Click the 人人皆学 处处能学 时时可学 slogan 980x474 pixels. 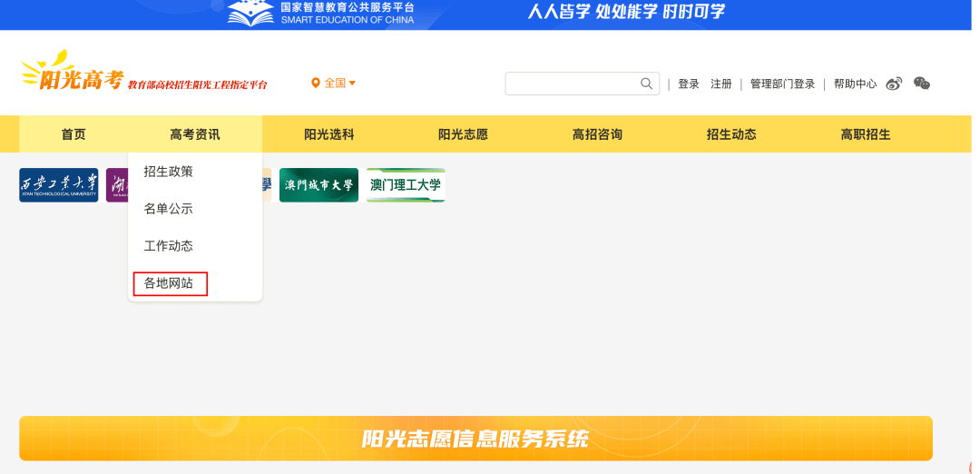point(625,12)
